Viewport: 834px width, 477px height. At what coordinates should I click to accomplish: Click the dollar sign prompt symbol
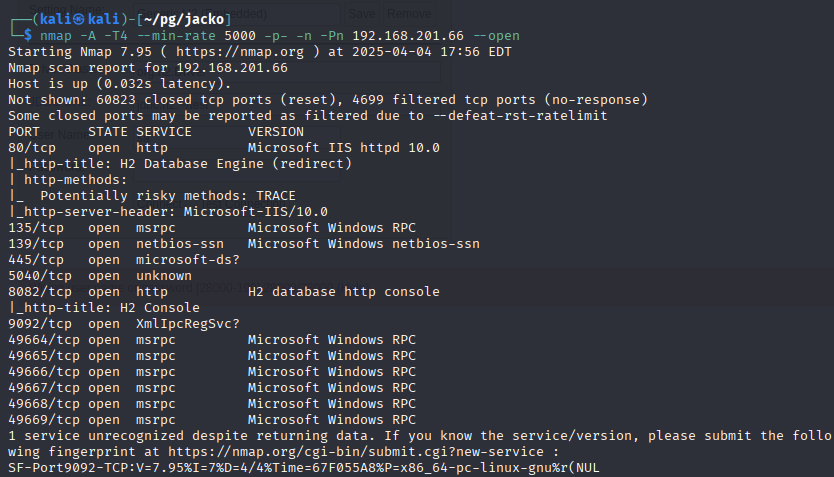[x=28, y=36]
